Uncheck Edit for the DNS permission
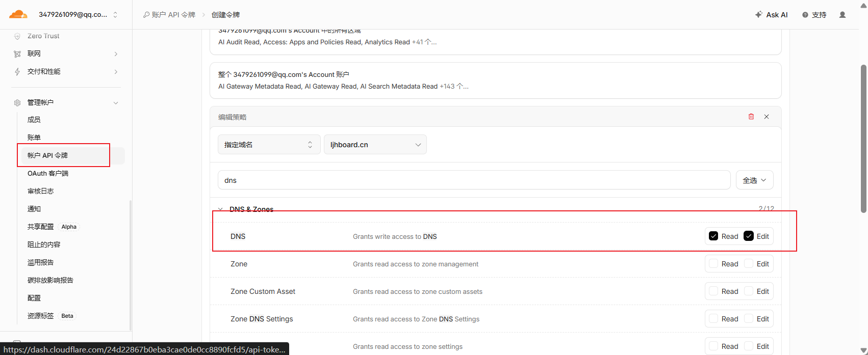Image resolution: width=868 pixels, height=355 pixels. tap(749, 236)
